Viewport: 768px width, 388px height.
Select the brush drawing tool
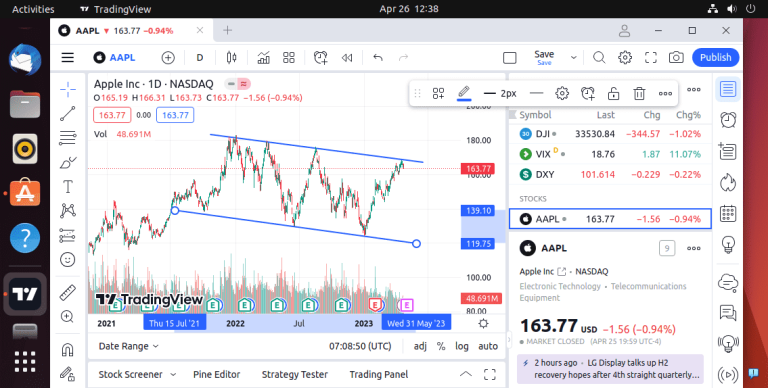[x=68, y=163]
